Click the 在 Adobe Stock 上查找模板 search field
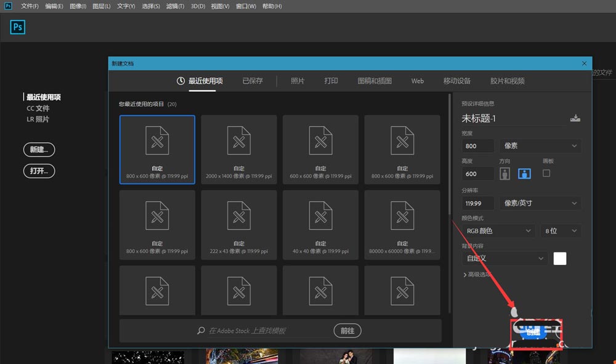616x364 pixels. pyautogui.click(x=269, y=331)
